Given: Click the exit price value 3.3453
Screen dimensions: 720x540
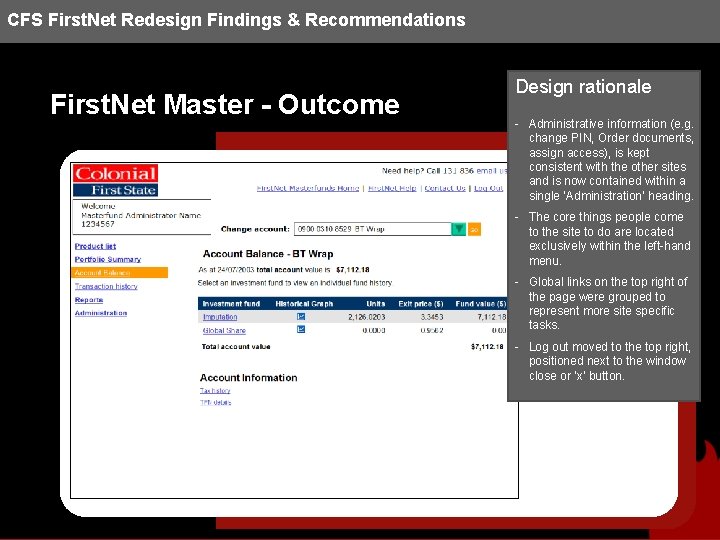Looking at the screenshot, I should point(432,317).
